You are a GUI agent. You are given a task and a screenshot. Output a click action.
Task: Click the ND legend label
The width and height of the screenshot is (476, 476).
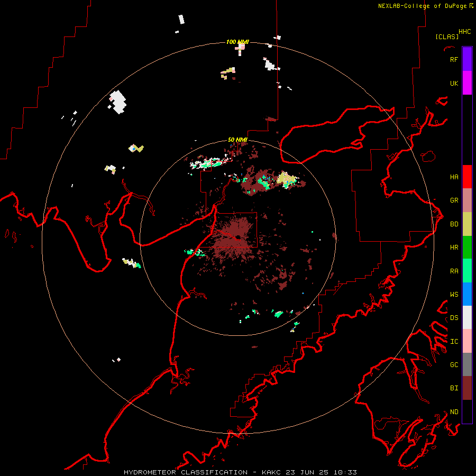pos(454,412)
